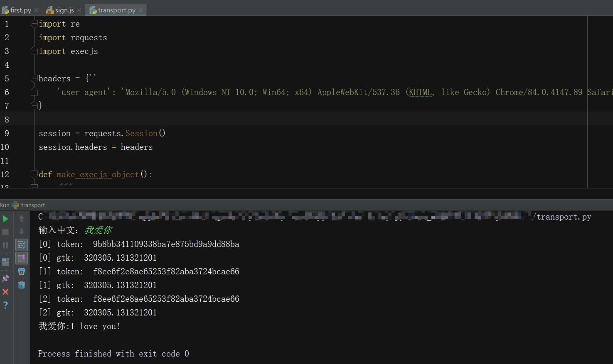
Task: Click the 'I love you!' translation result
Action: pos(95,326)
